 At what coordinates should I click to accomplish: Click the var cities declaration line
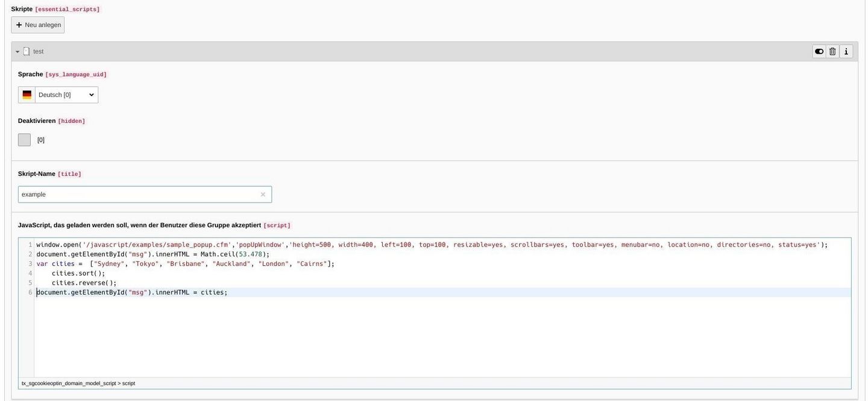(185, 264)
